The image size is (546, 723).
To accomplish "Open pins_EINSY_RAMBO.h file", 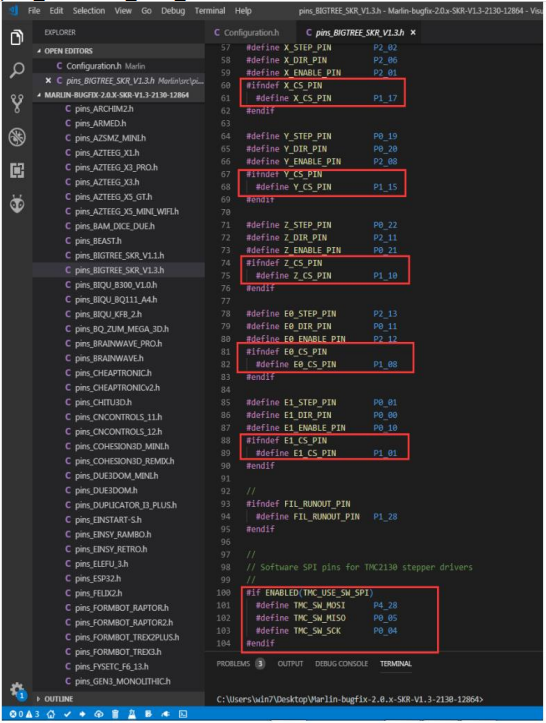I will pos(119,534).
